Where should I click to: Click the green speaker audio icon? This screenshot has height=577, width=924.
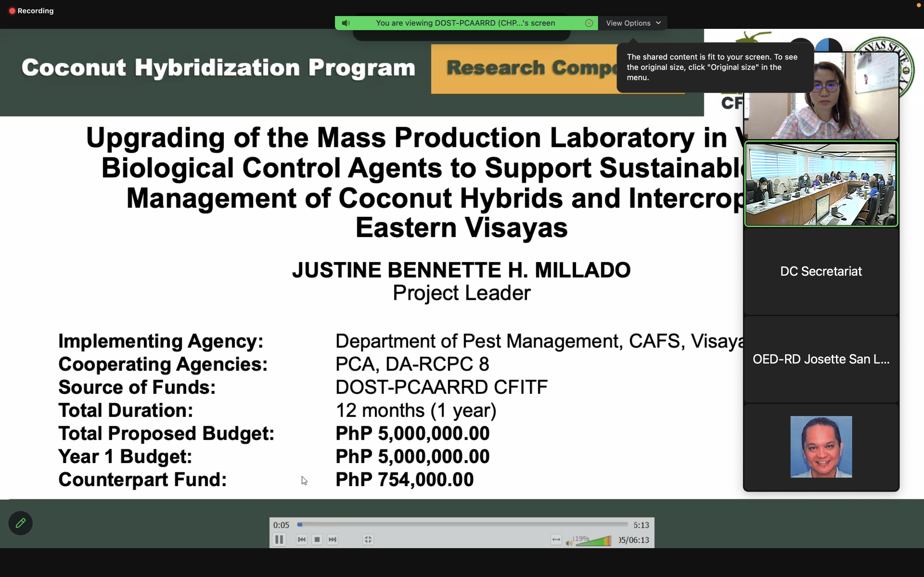pyautogui.click(x=346, y=23)
